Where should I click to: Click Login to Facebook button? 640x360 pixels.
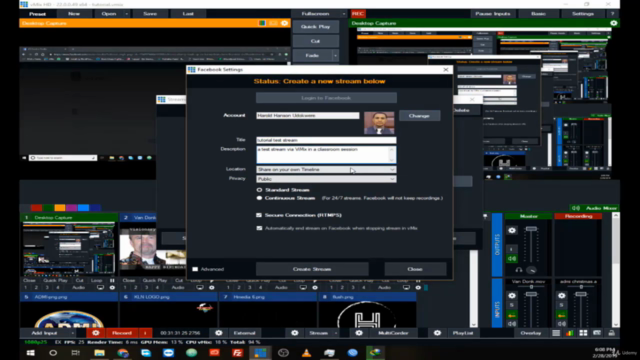(x=326, y=98)
